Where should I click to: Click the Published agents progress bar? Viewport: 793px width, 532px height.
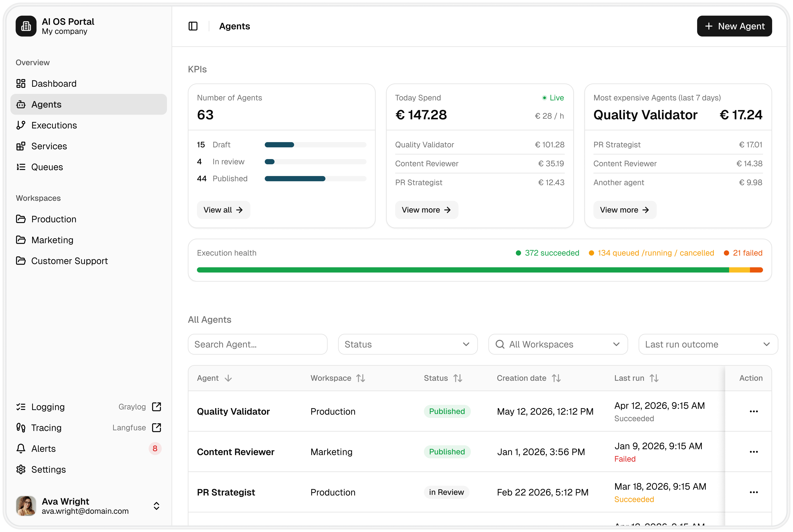click(315, 179)
